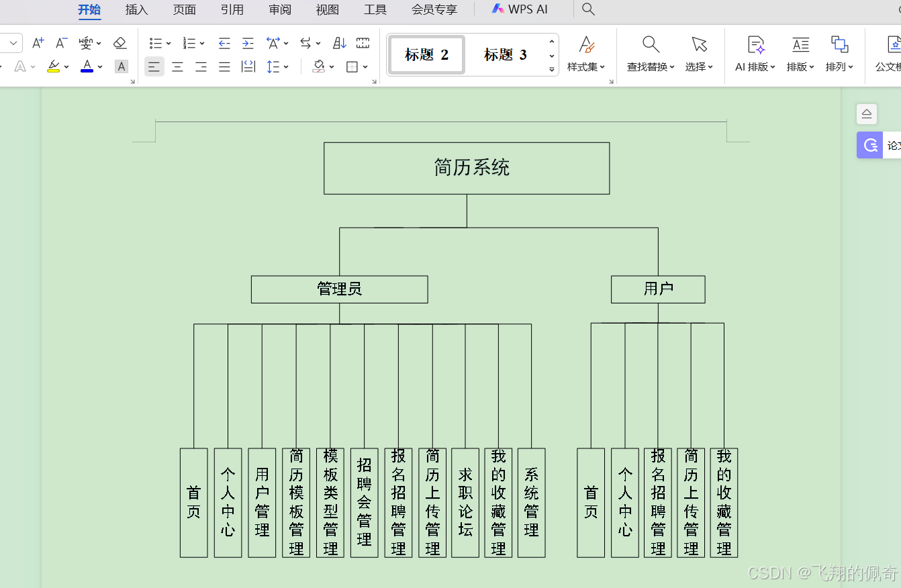Image resolution: width=901 pixels, height=588 pixels.
Task: Toggle character shading A icon
Action: [x=122, y=66]
